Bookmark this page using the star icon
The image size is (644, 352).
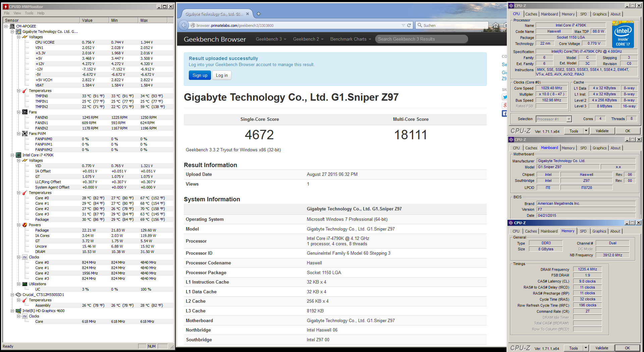[x=496, y=25]
